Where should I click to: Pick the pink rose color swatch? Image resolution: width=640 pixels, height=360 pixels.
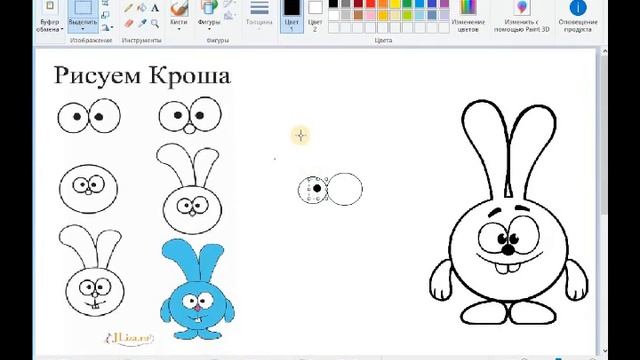tap(370, 16)
